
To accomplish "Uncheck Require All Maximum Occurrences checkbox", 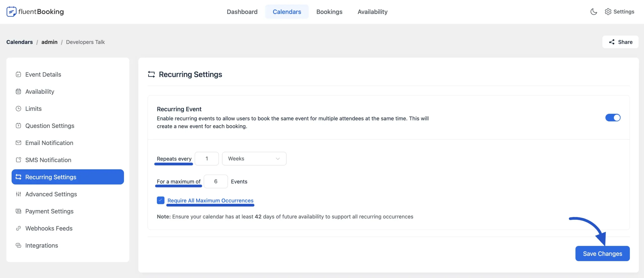I will coord(160,200).
